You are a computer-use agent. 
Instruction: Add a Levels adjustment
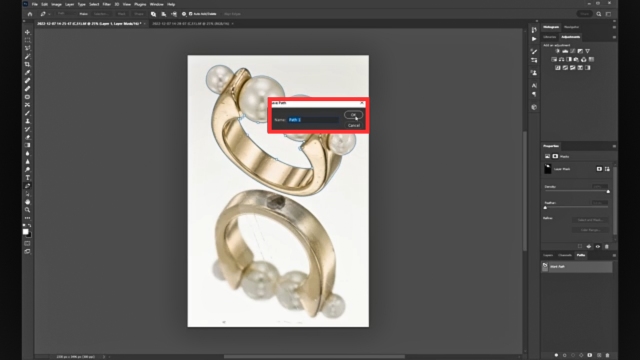(565, 51)
